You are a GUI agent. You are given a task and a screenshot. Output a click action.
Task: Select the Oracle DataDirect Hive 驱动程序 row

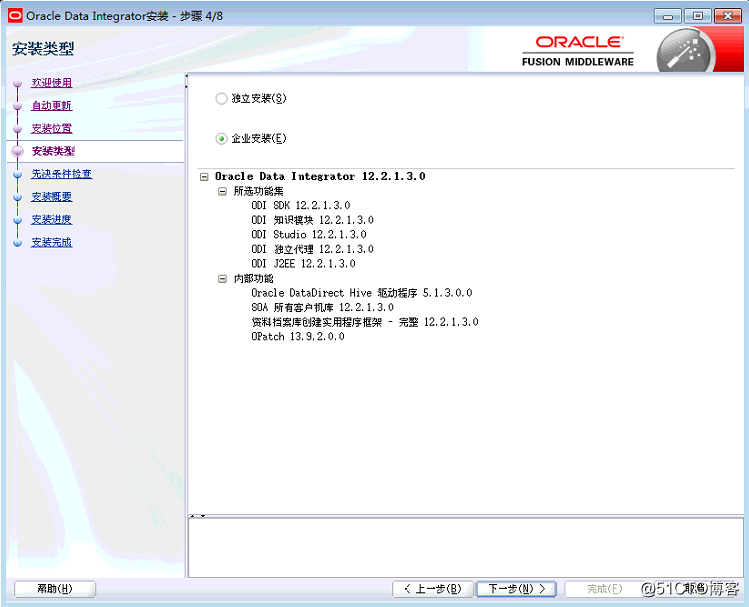pos(362,293)
